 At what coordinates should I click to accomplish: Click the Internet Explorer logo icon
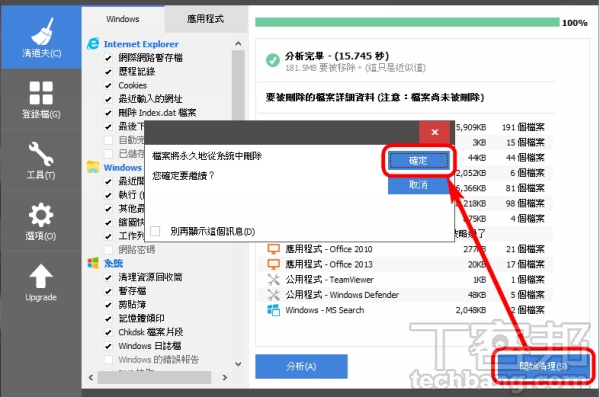[93, 44]
